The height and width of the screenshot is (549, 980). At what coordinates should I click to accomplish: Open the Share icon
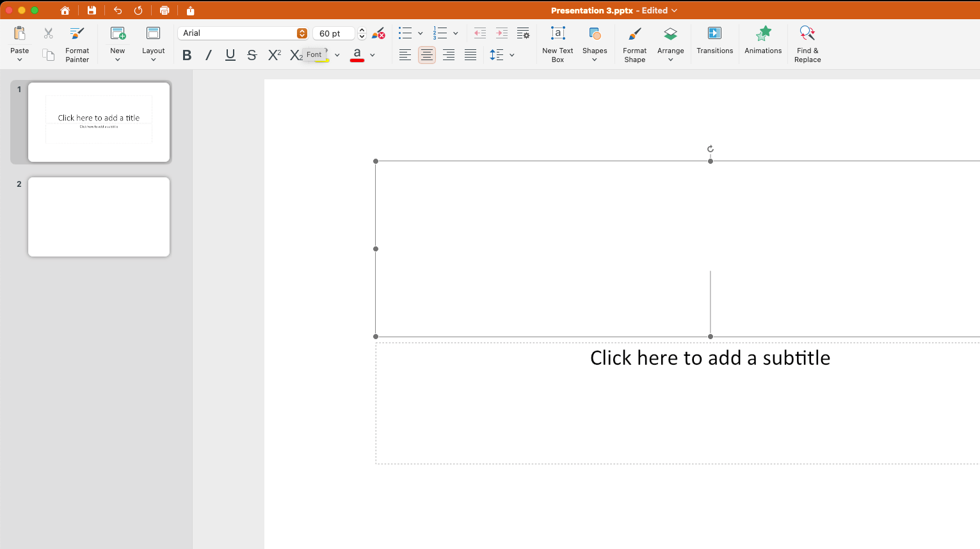click(190, 10)
